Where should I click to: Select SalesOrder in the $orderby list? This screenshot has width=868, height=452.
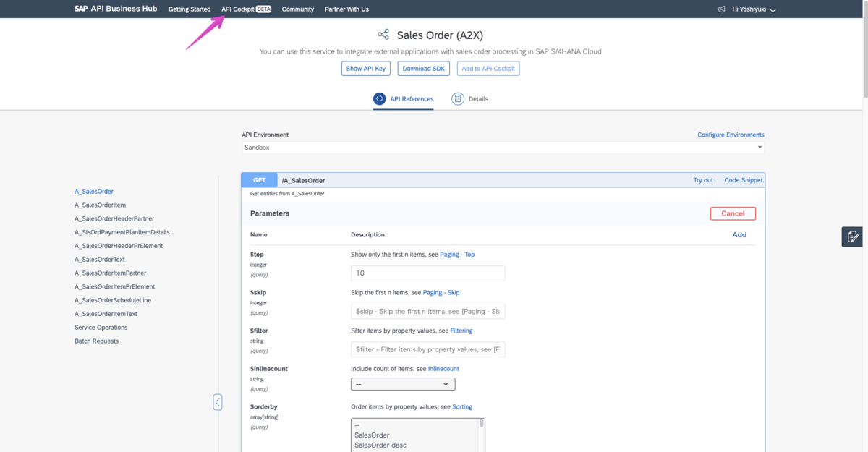(x=372, y=435)
